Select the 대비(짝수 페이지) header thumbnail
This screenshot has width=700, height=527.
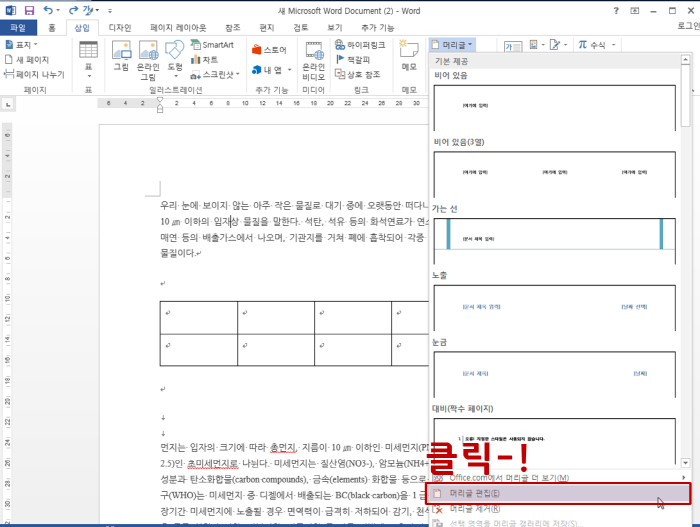[x=554, y=441]
